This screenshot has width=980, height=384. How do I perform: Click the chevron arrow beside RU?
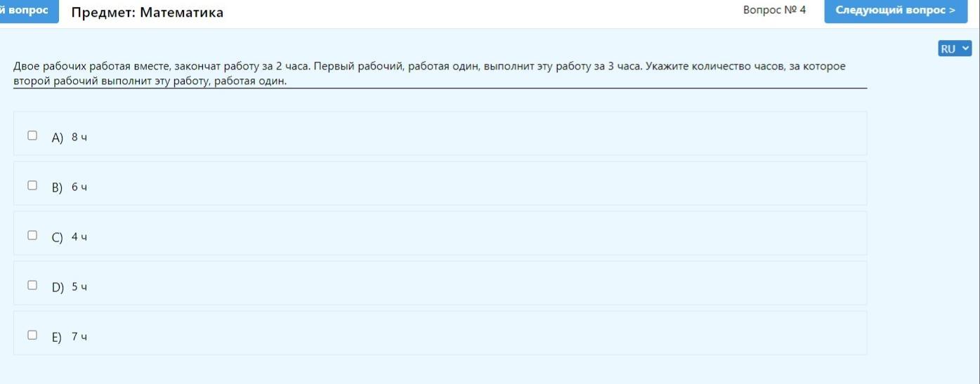point(965,48)
